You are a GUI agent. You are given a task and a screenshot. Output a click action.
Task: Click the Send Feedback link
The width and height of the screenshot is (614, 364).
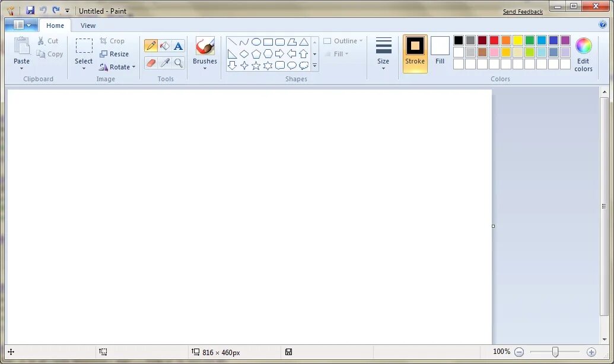tap(522, 11)
